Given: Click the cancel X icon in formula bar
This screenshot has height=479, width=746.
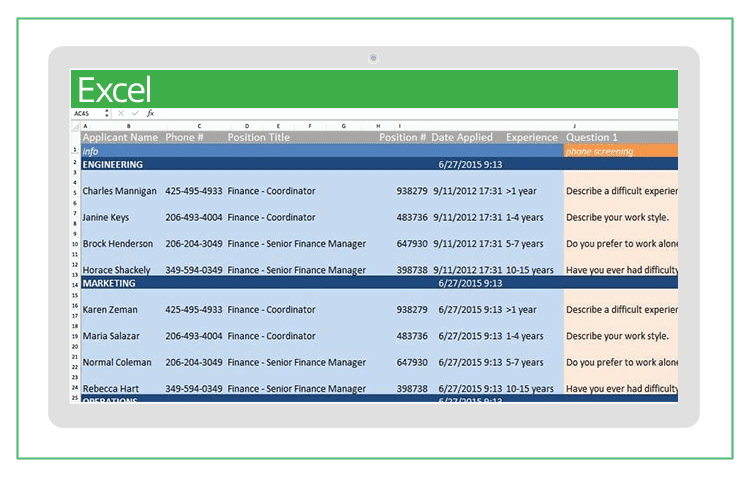Looking at the screenshot, I should tap(121, 113).
